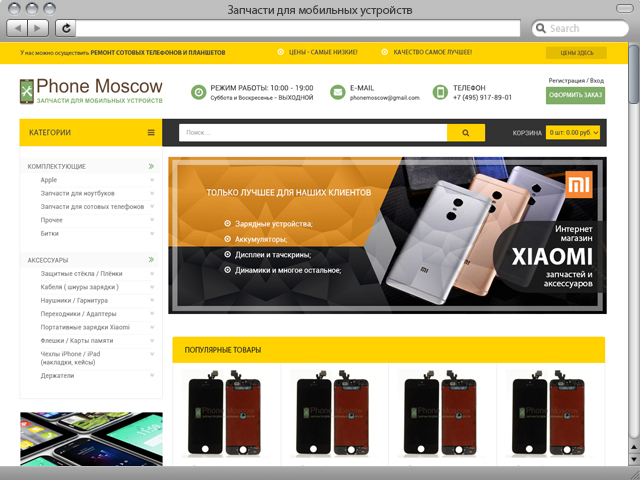640x480 pixels.
Task: Click the Xiaomi promotional banner
Action: [x=387, y=235]
